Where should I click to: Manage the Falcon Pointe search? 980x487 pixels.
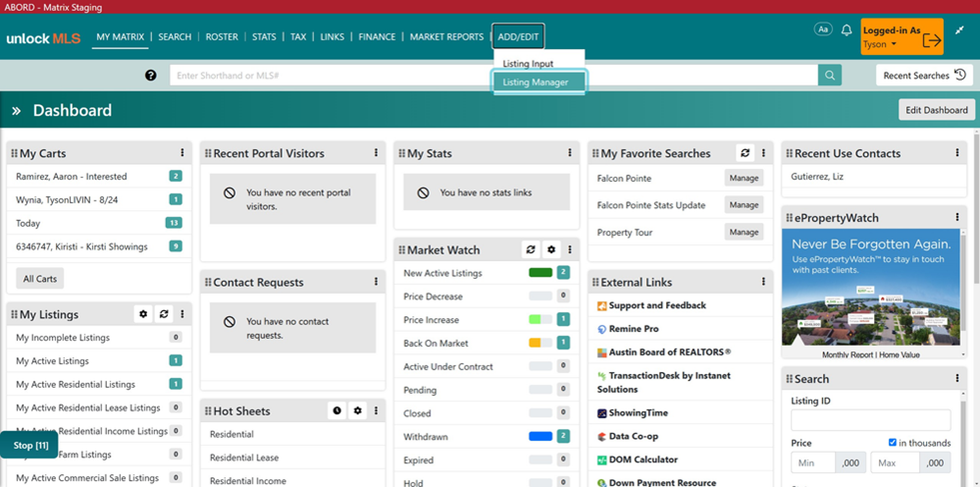pos(744,178)
